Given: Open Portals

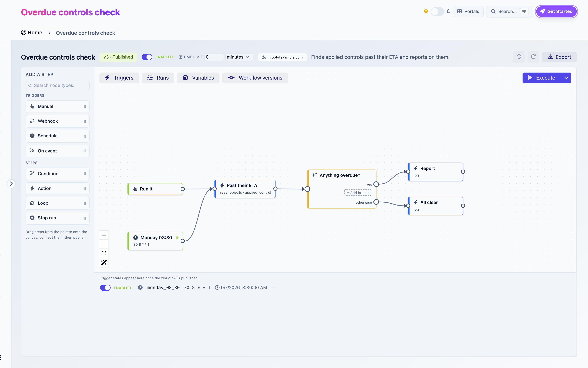Looking at the screenshot, I should point(468,11).
